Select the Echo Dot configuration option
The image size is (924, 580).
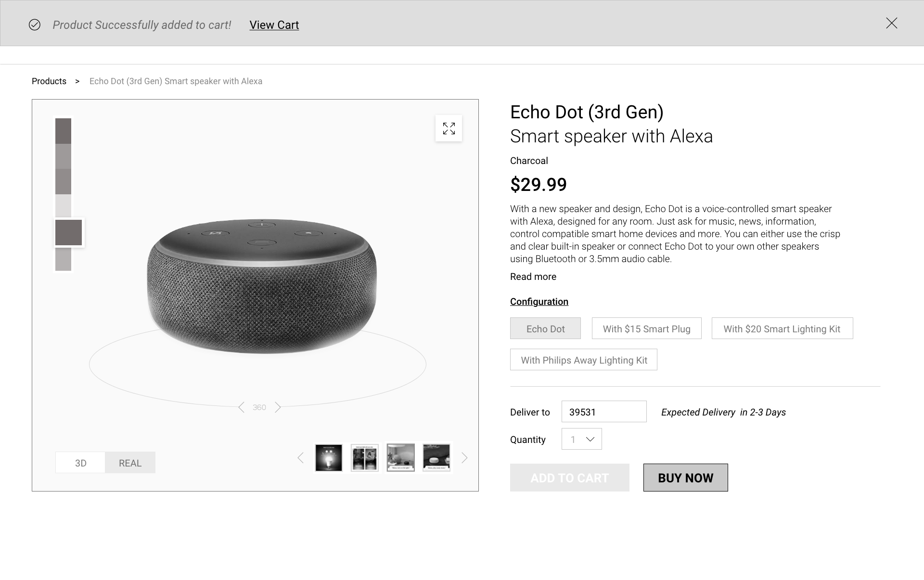(545, 328)
